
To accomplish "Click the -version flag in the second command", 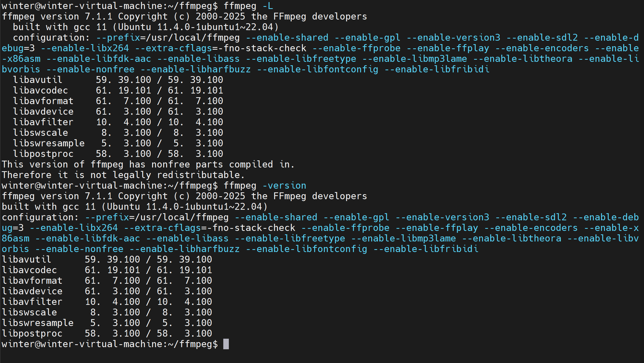I will click(x=284, y=185).
